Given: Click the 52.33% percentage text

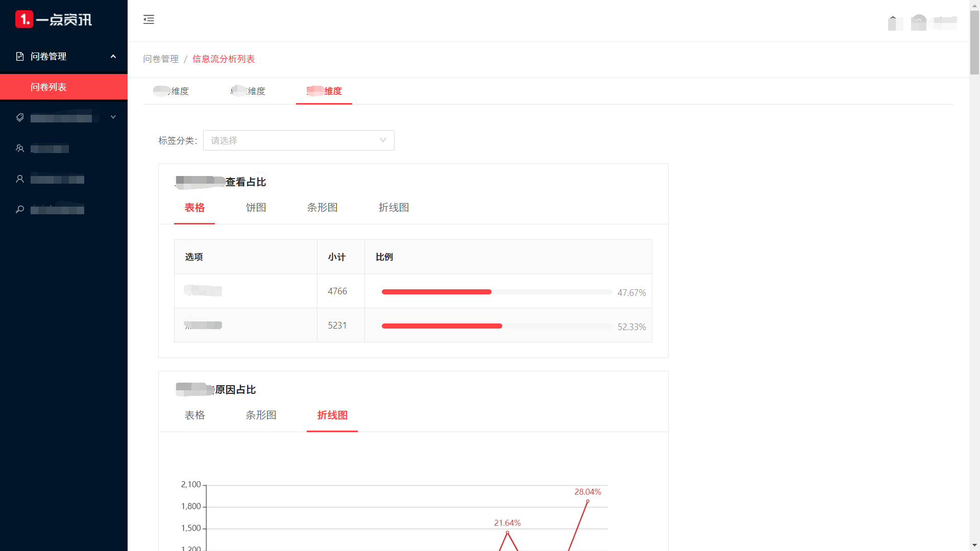Looking at the screenshot, I should tap(632, 327).
